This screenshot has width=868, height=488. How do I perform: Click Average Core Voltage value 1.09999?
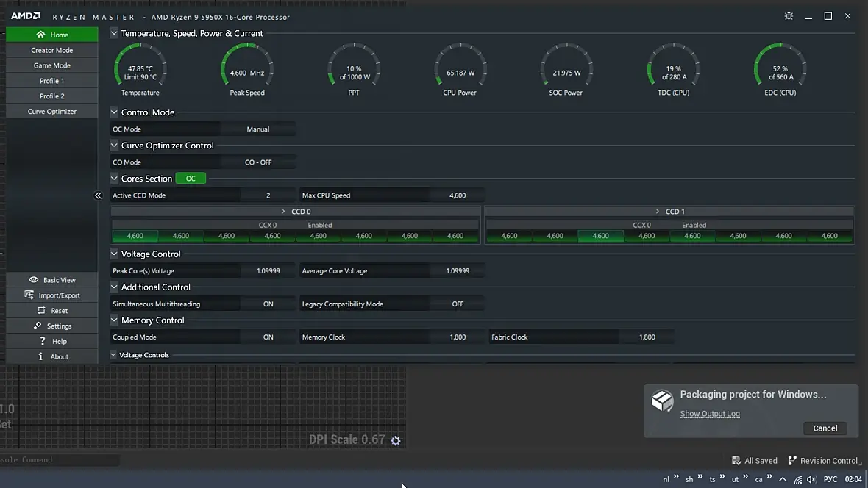(x=458, y=270)
